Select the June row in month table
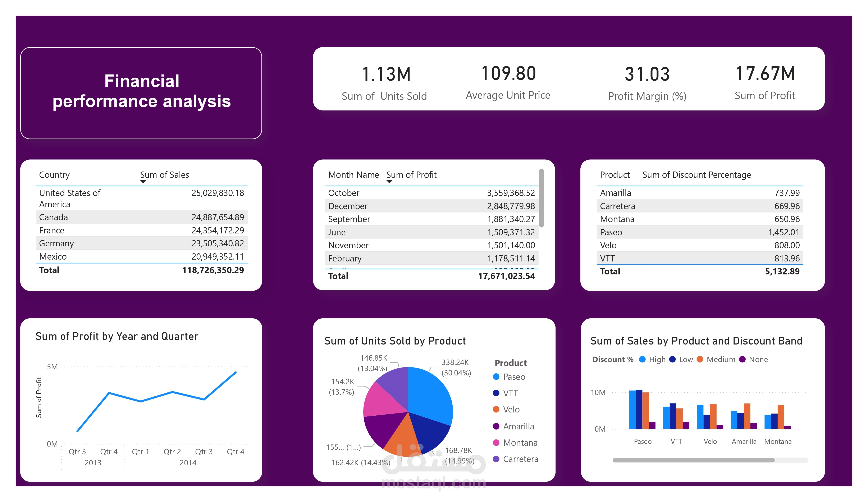Image resolution: width=868 pixels, height=502 pixels. coord(431,232)
